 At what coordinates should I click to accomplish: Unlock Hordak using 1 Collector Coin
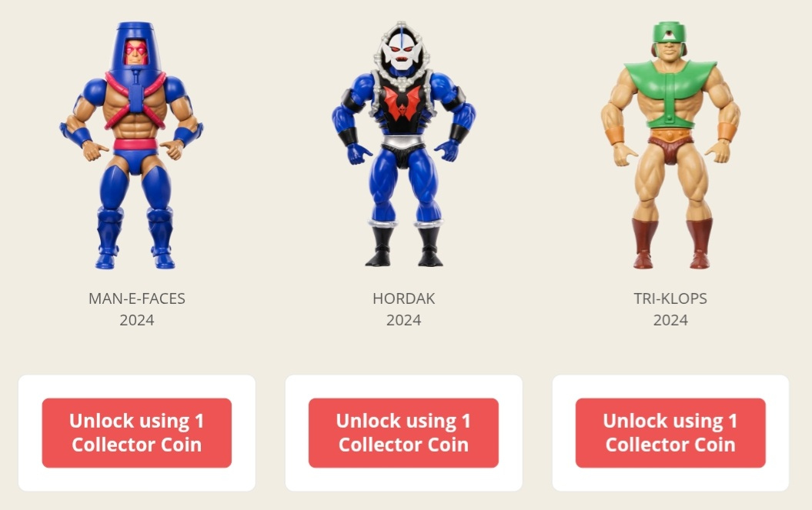(403, 433)
